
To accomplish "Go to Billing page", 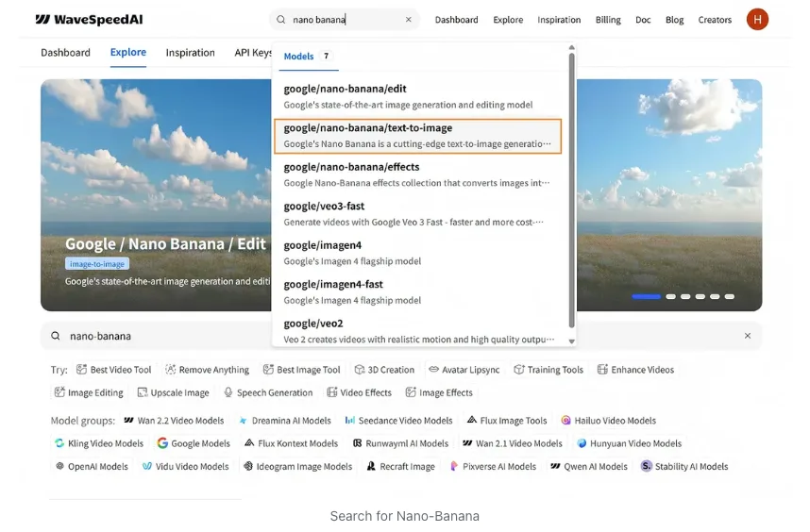I will pos(608,20).
